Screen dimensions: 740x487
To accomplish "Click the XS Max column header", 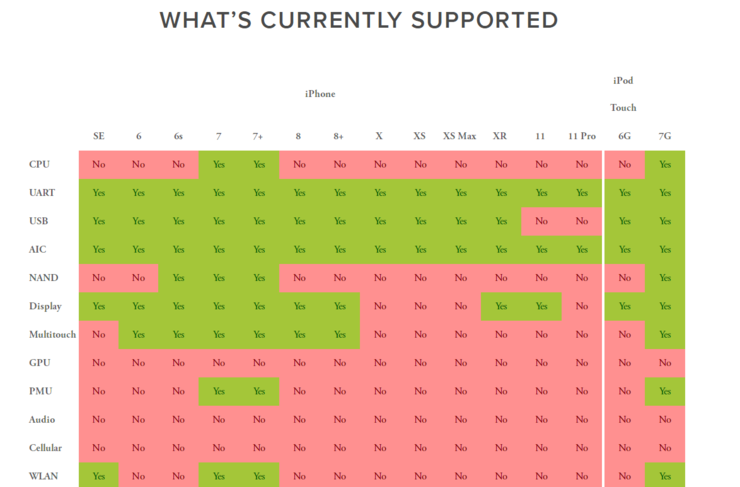I will click(460, 136).
